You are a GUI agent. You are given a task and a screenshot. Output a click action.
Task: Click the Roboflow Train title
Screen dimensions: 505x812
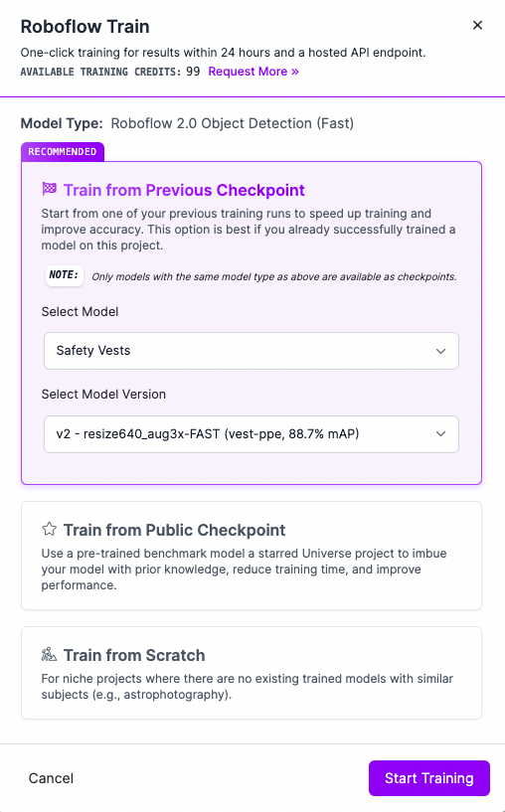tap(84, 27)
